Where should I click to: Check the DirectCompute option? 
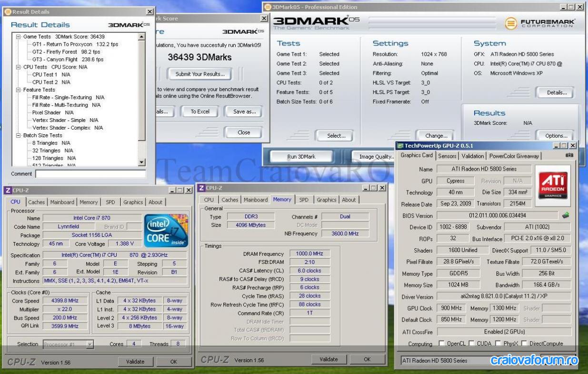525,344
